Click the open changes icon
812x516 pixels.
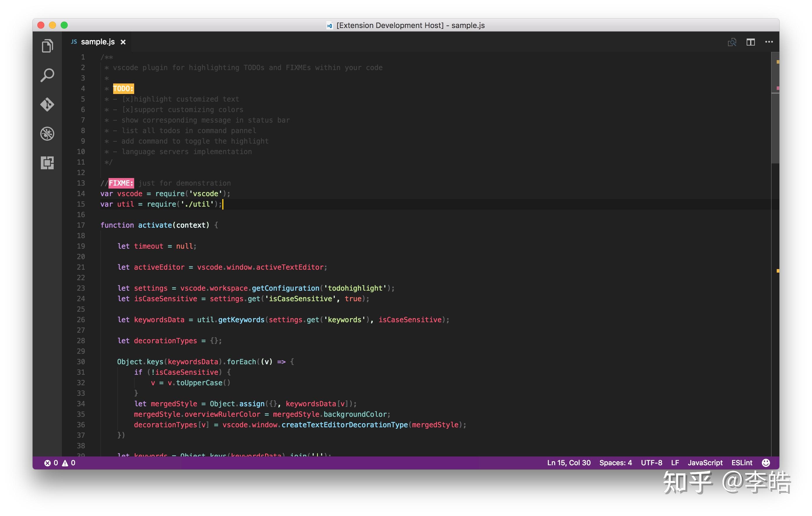(x=732, y=42)
